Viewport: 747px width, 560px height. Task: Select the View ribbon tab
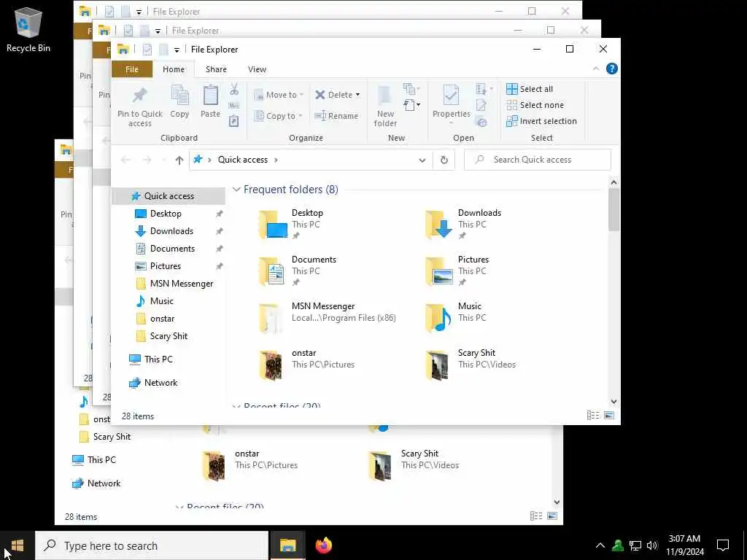(257, 69)
